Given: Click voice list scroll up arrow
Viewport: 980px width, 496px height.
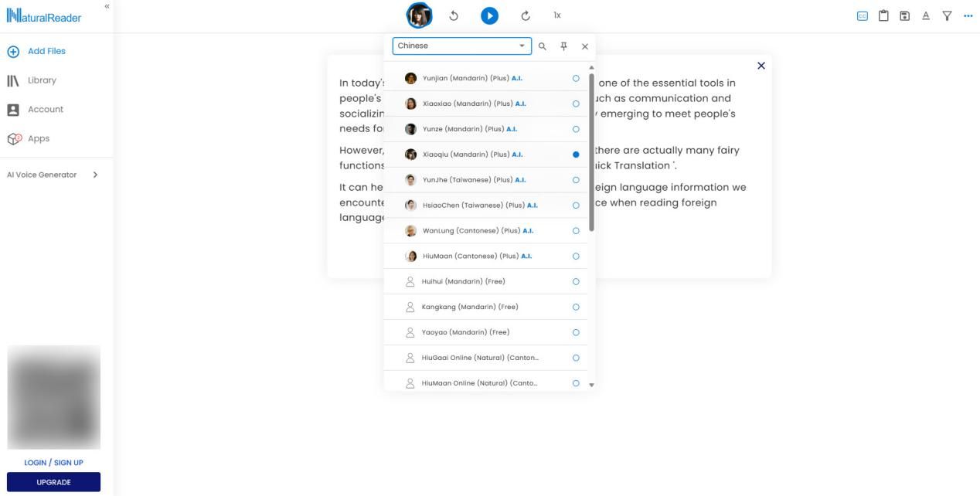Looking at the screenshot, I should pos(592,68).
